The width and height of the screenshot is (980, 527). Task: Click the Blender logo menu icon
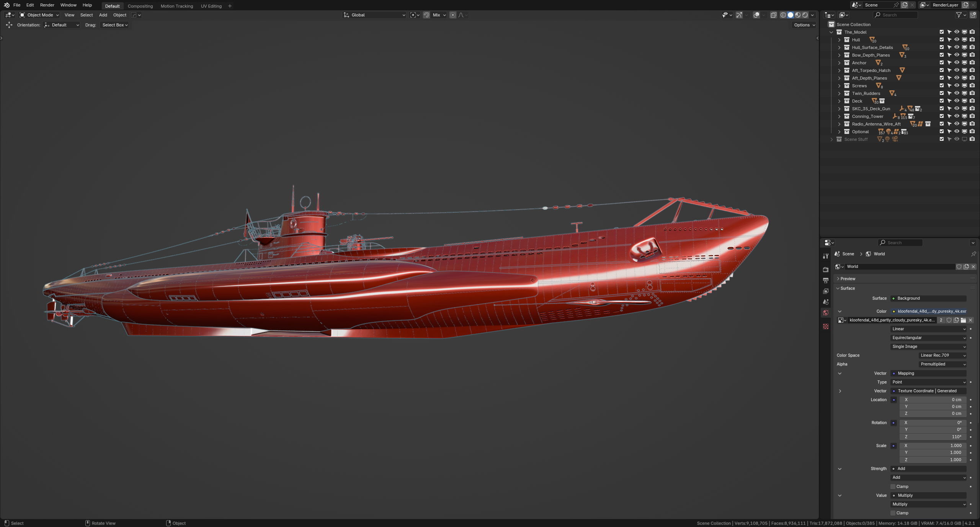click(x=7, y=5)
